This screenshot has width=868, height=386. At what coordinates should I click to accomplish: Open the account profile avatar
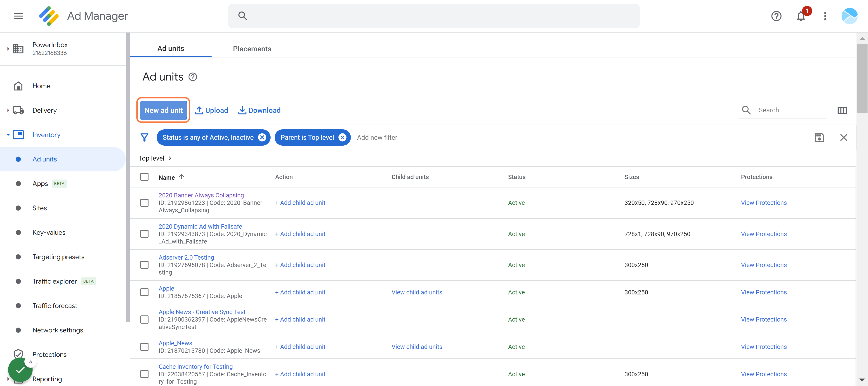(849, 16)
